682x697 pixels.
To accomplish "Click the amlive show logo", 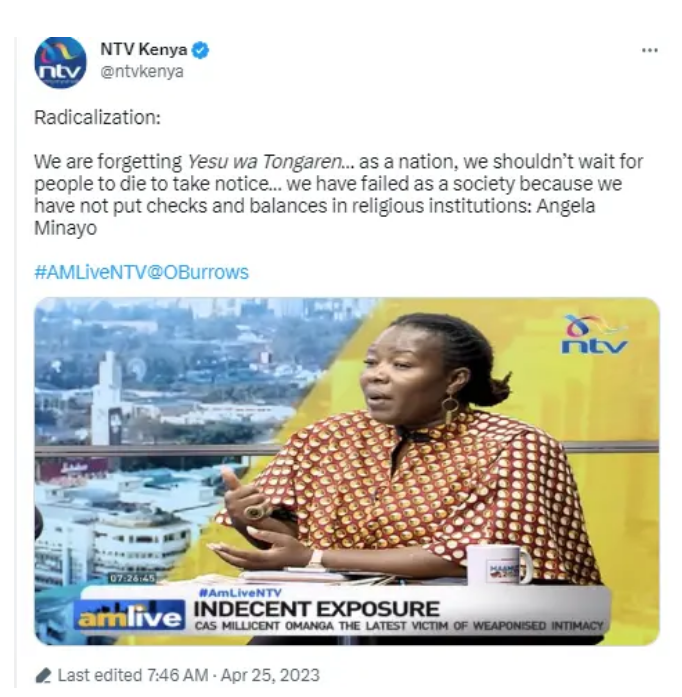I will point(129,615).
